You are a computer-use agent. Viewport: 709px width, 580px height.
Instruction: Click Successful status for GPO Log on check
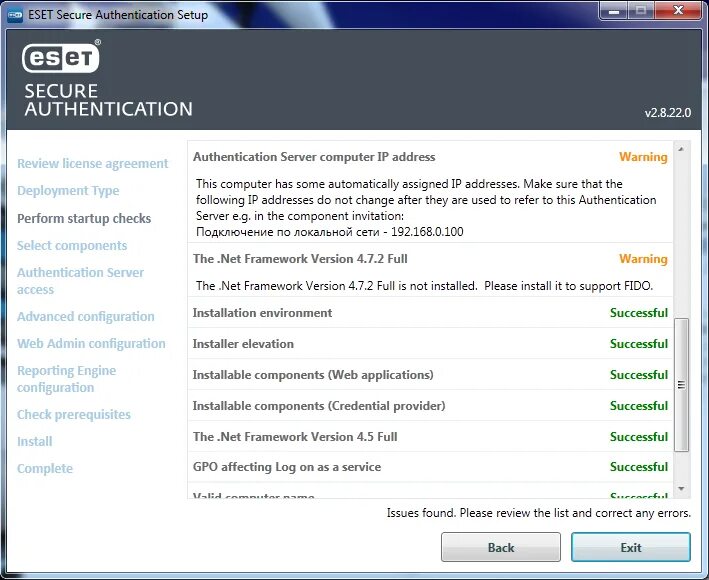point(638,467)
